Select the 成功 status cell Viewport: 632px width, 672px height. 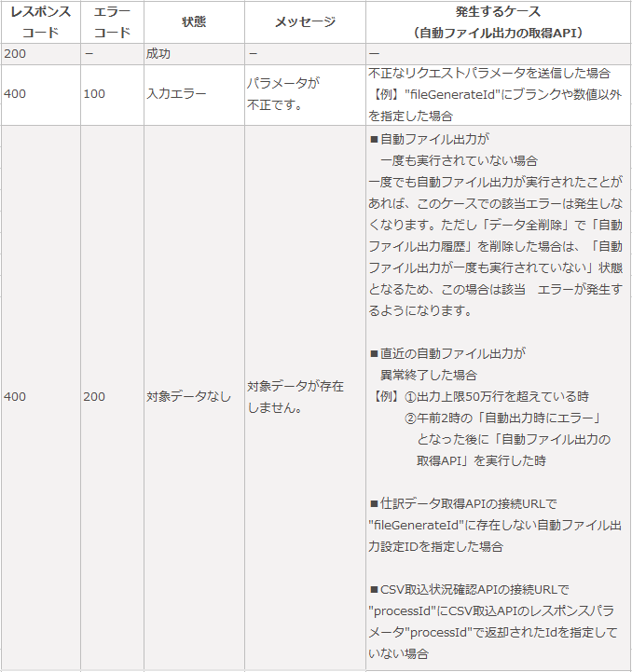click(x=158, y=54)
